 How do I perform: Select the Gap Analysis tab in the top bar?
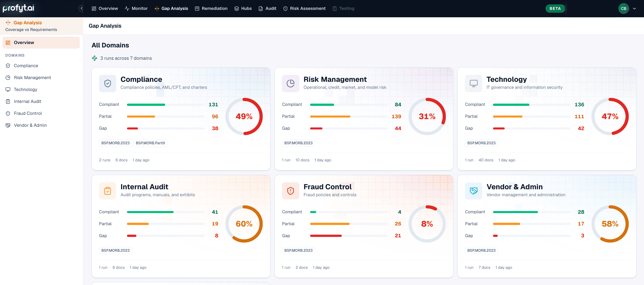(171, 9)
